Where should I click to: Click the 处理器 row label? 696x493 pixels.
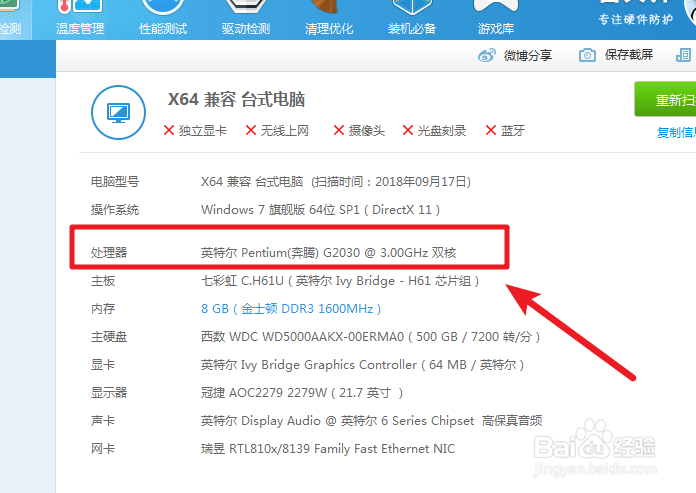[x=109, y=253]
